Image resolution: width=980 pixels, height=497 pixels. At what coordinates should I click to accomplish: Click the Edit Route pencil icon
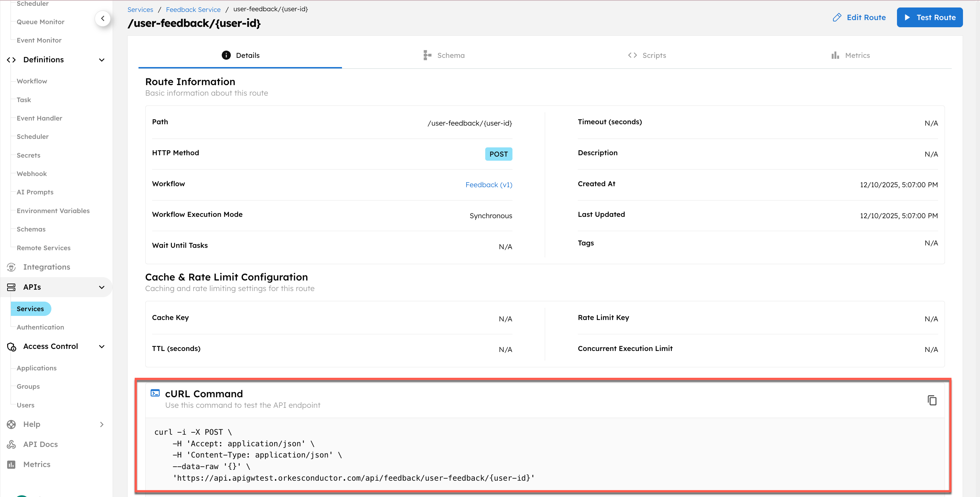point(837,17)
